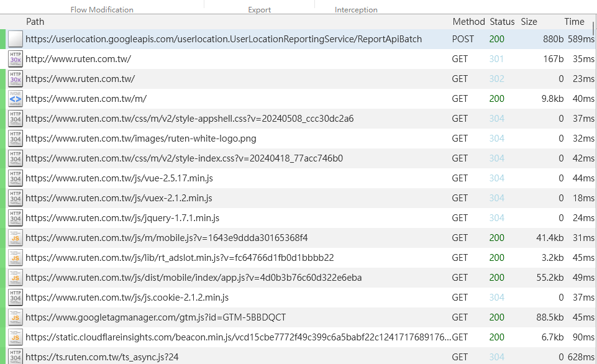Click the 304 icon beside ruten-white-logo.png
This screenshot has width=597, height=364.
(x=16, y=139)
